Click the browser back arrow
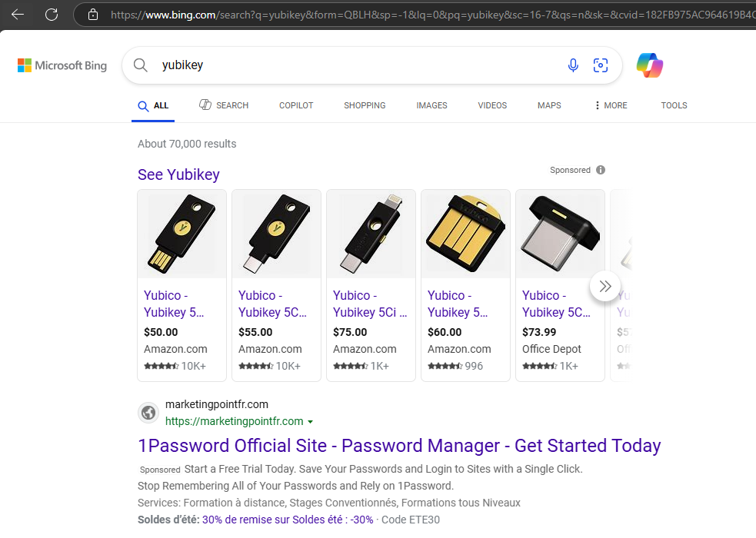Image resolution: width=756 pixels, height=538 pixels. click(x=18, y=14)
